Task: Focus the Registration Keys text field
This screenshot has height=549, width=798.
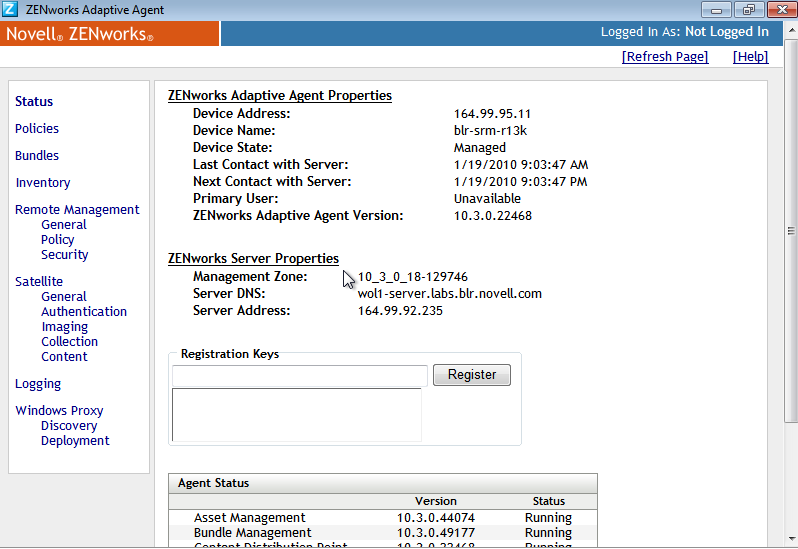Action: pos(300,375)
